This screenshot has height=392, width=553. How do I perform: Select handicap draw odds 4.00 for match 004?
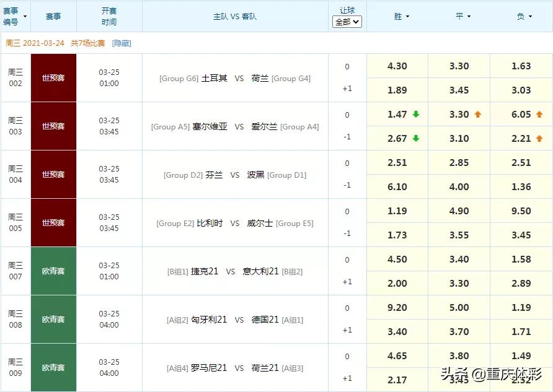click(459, 186)
